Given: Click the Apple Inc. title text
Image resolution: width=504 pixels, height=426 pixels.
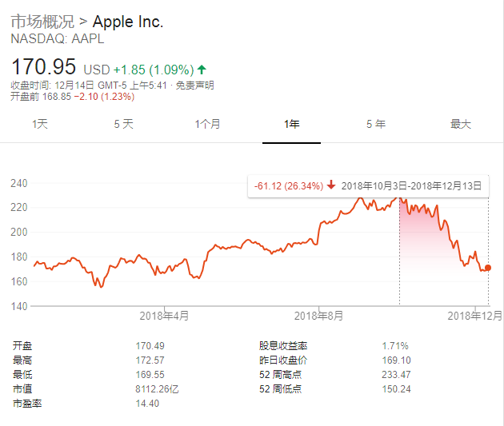Looking at the screenshot, I should coord(128,22).
